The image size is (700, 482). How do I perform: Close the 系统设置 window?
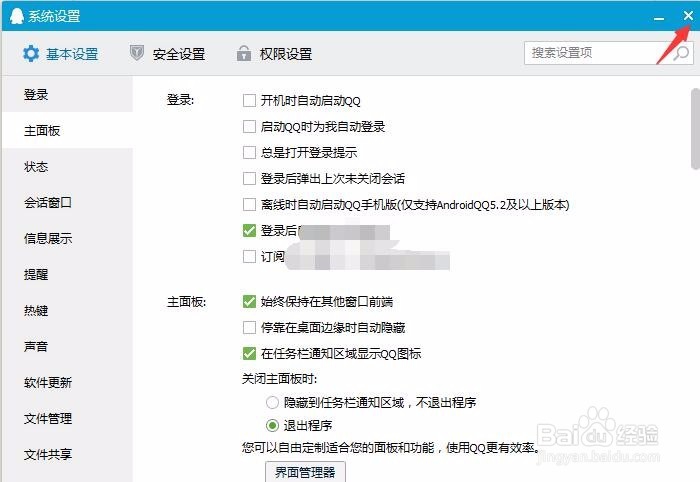click(x=688, y=16)
